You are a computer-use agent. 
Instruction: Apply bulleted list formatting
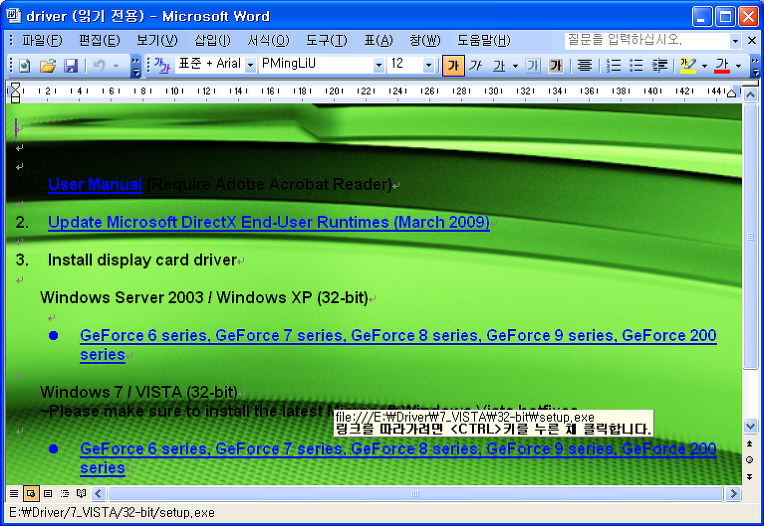coord(636,65)
